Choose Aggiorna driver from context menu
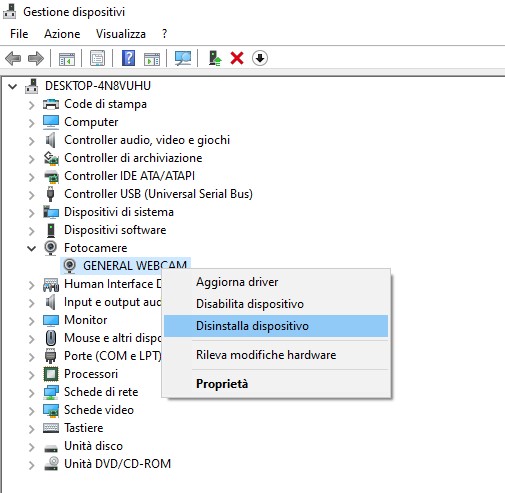505x493 pixels. pos(276,282)
